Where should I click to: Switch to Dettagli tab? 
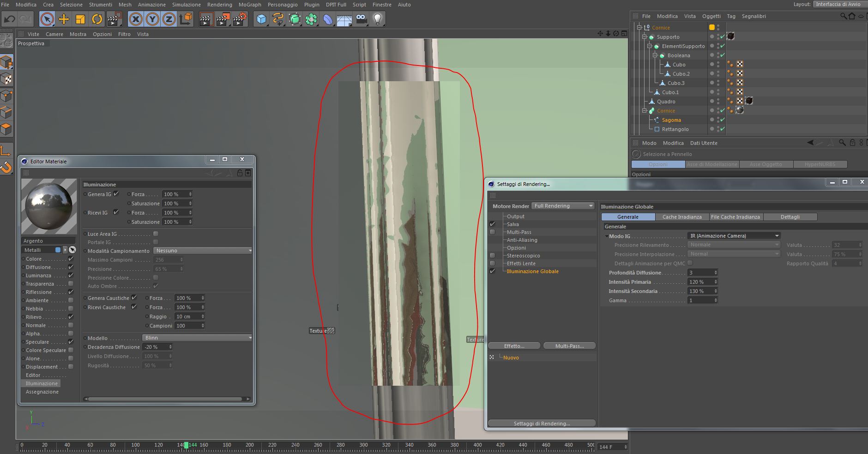pyautogui.click(x=790, y=217)
